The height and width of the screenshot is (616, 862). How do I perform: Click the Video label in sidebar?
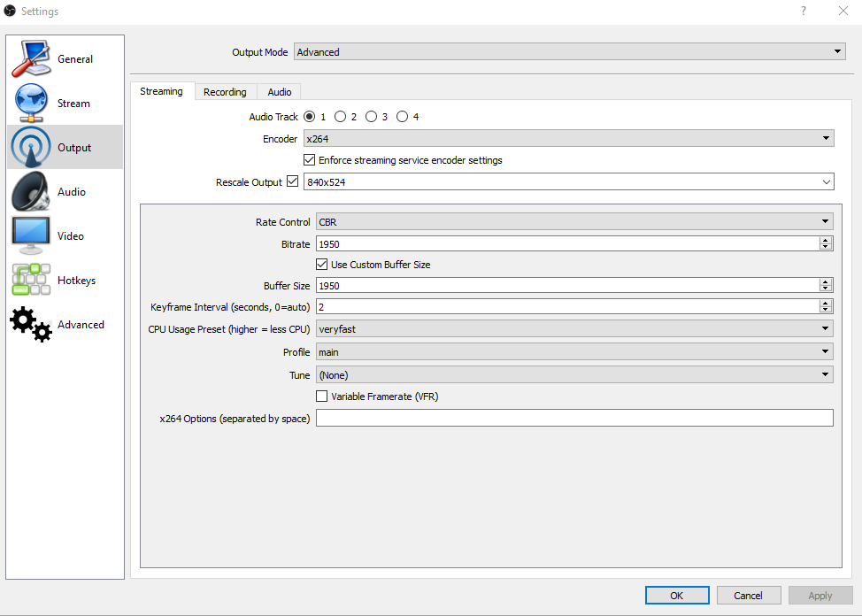coord(71,236)
